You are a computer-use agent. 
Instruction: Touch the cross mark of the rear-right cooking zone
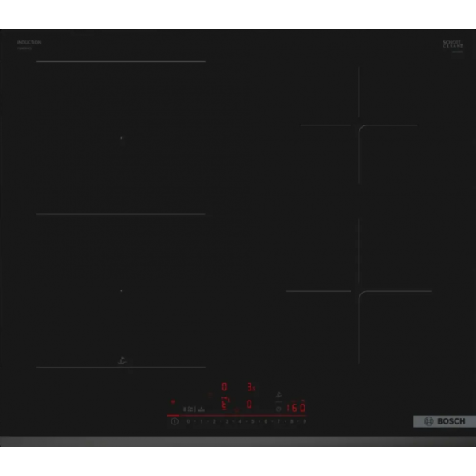point(359,125)
